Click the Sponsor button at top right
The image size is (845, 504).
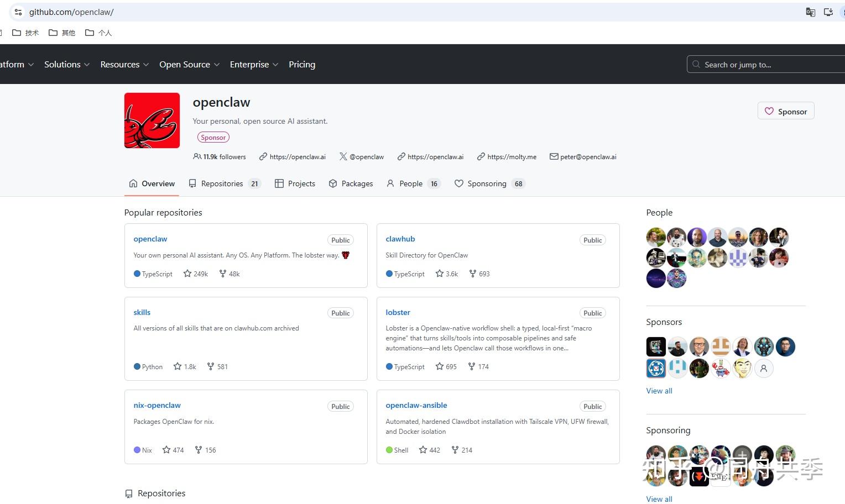[786, 111]
